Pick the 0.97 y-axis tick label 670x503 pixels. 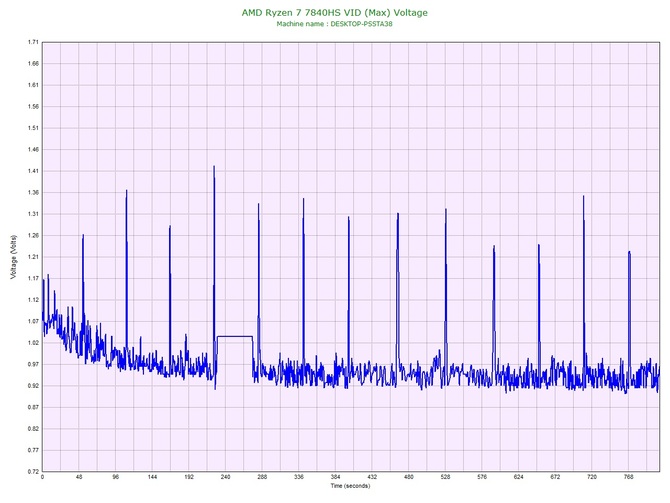[33, 365]
